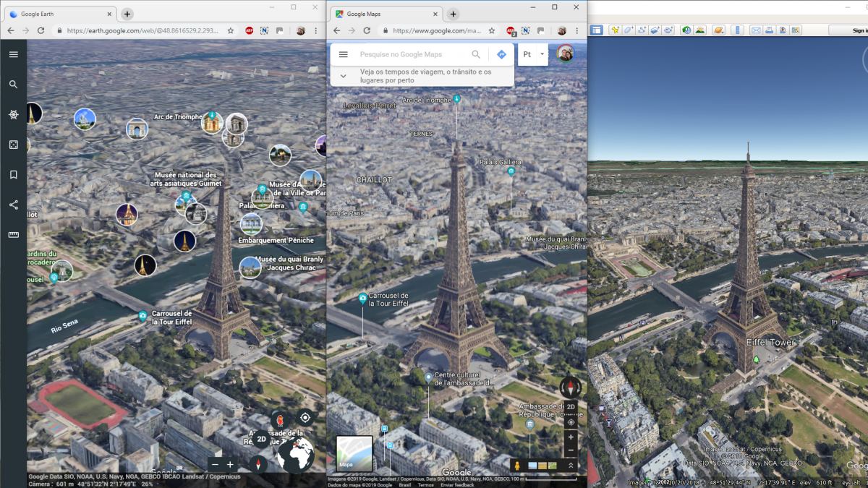Open Projects bookmark icon in Google Earth sidebar
This screenshot has height=488, width=868.
(x=13, y=175)
